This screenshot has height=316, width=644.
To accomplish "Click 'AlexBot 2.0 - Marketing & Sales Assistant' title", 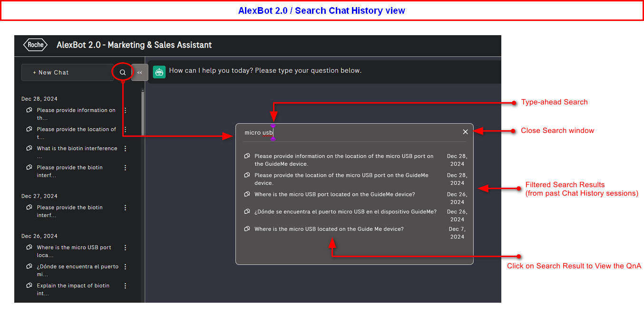I will 134,45.
